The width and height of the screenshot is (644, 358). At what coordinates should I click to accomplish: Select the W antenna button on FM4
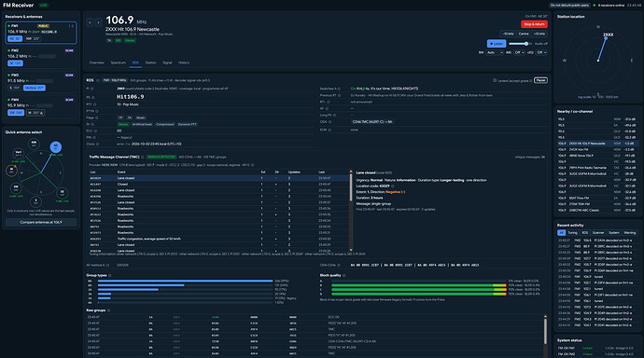point(35,113)
